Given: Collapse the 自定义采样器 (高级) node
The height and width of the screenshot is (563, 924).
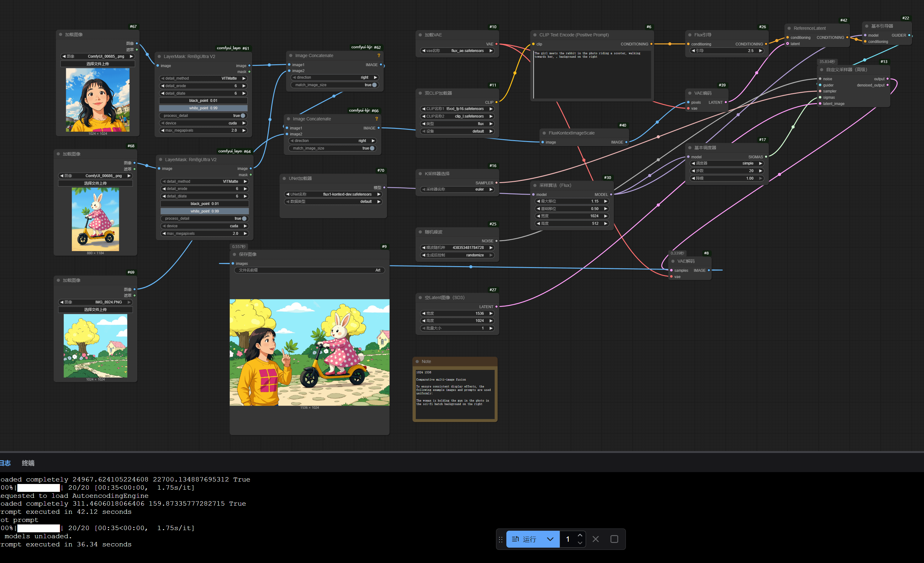Looking at the screenshot, I should (x=821, y=70).
